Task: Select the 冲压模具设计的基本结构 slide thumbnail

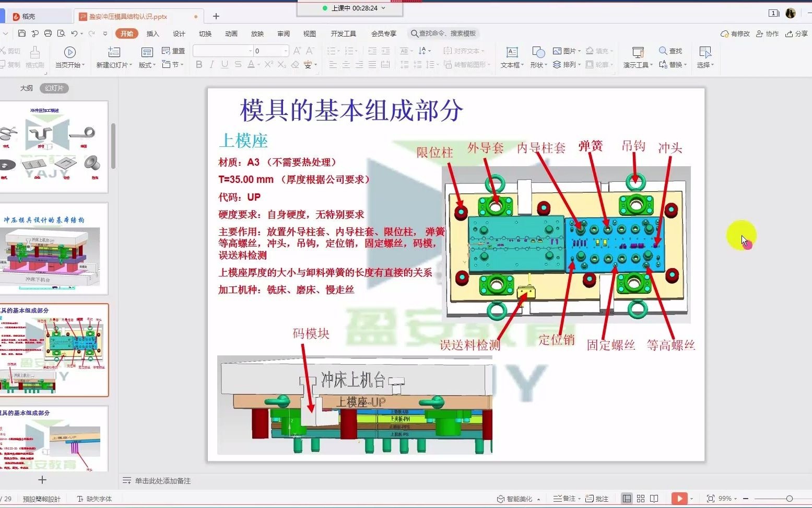Action: click(x=54, y=249)
